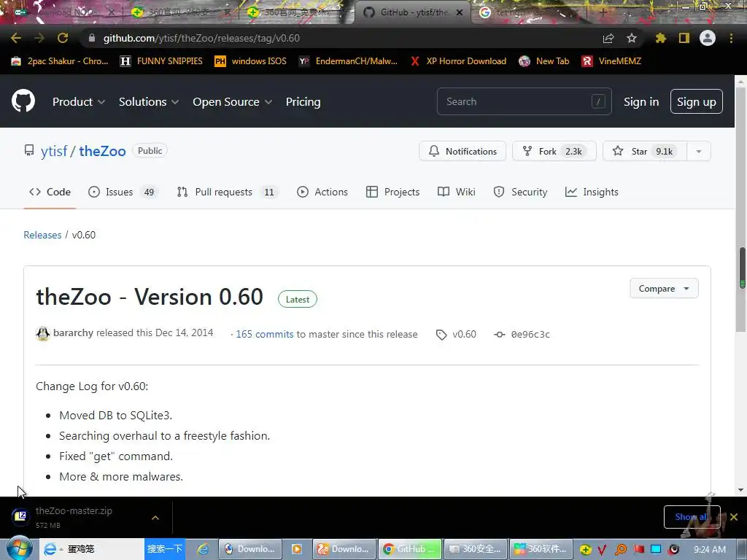
Task: Expand the Solutions navigation menu
Action: coord(149,102)
